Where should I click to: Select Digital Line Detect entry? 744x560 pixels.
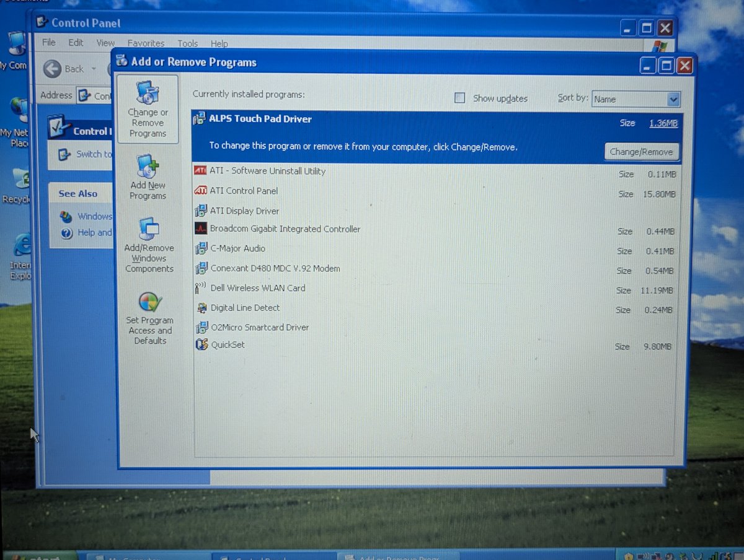click(436, 308)
